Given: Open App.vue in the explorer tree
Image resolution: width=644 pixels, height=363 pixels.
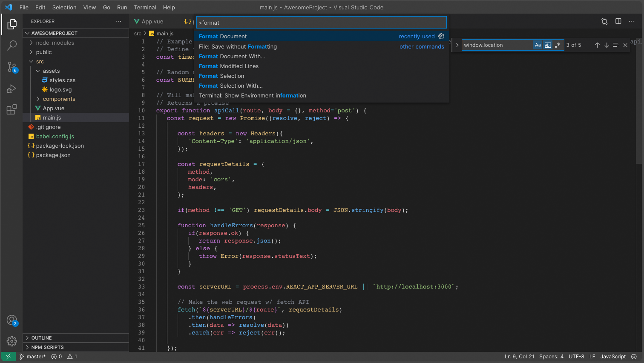Looking at the screenshot, I should 76,108.
